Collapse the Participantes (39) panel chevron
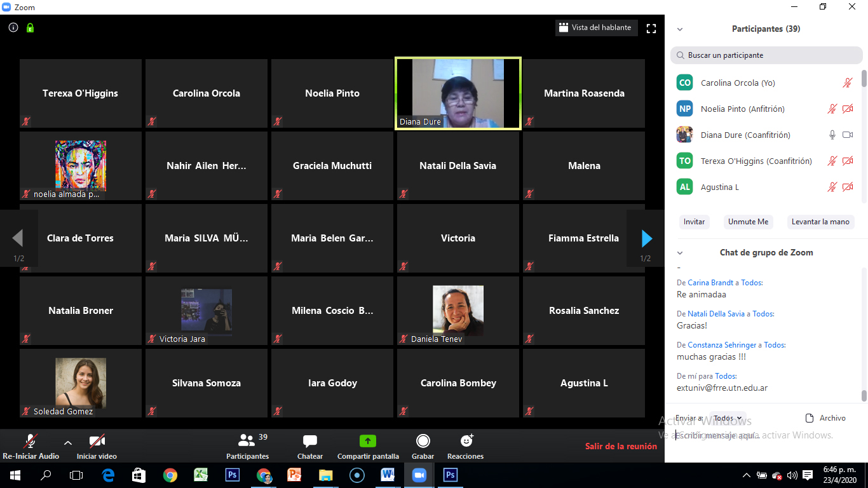The image size is (868, 488). click(x=680, y=29)
